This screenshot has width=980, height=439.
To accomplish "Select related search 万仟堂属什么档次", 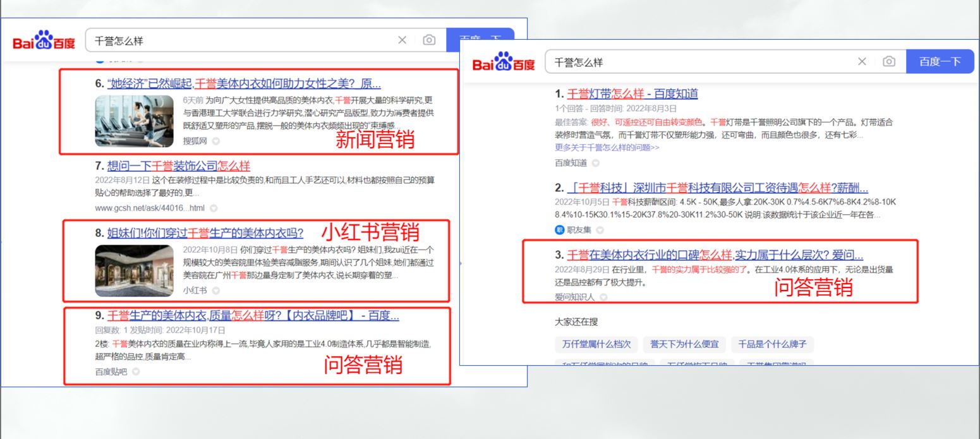I will point(596,344).
